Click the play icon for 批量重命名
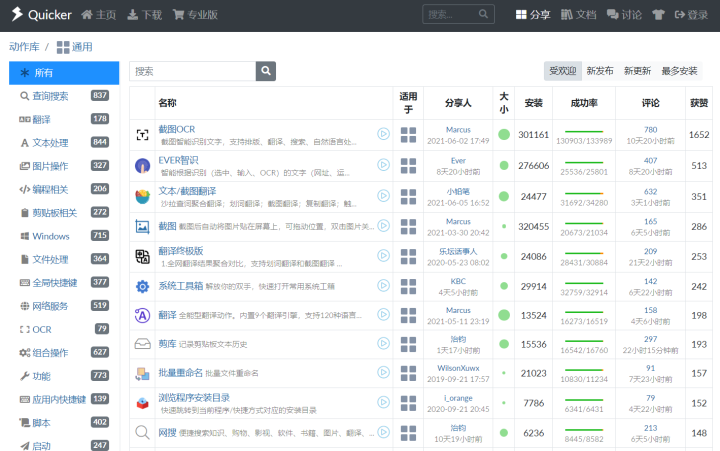This screenshot has width=720, height=451. click(383, 372)
